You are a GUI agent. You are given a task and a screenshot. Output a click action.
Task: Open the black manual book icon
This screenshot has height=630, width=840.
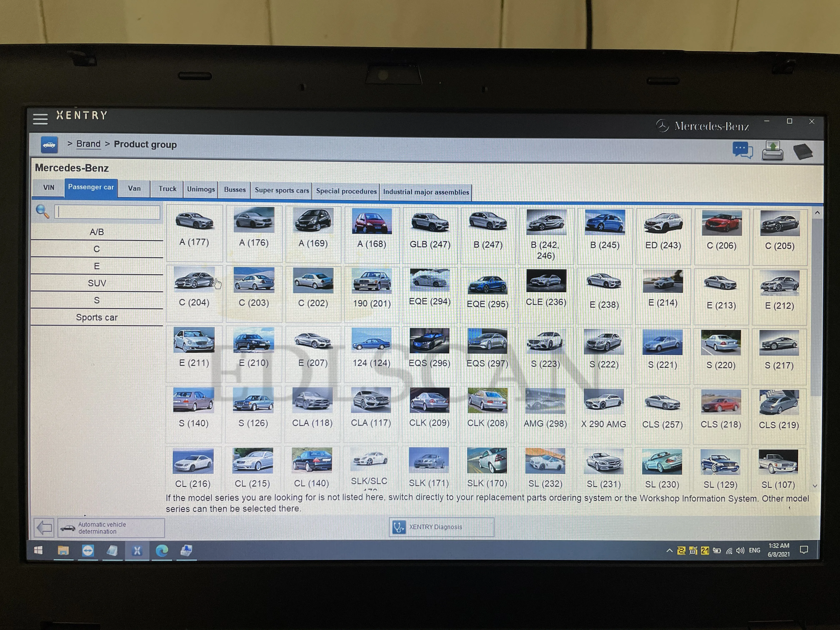click(x=803, y=151)
